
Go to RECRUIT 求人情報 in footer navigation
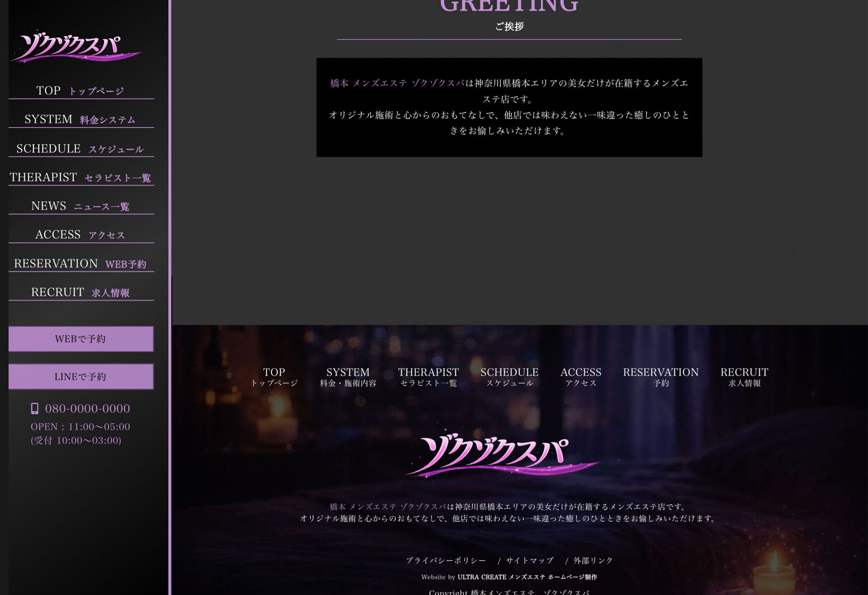pos(744,377)
